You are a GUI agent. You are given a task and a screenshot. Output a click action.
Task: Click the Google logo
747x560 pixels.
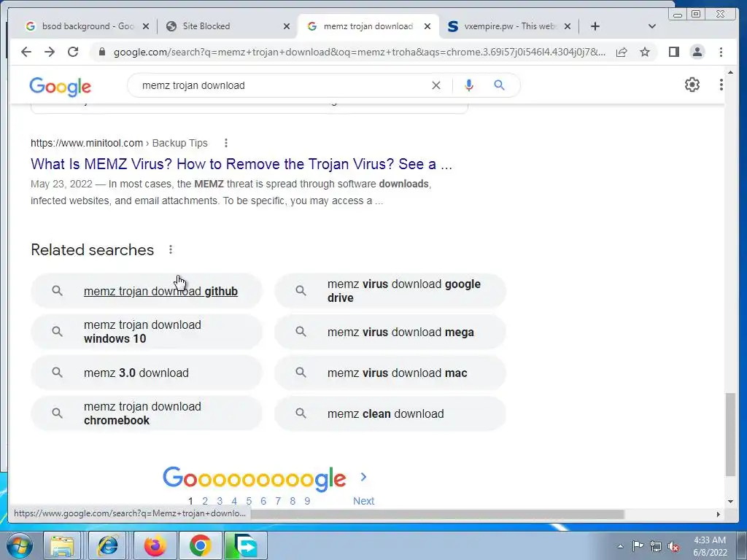click(60, 86)
